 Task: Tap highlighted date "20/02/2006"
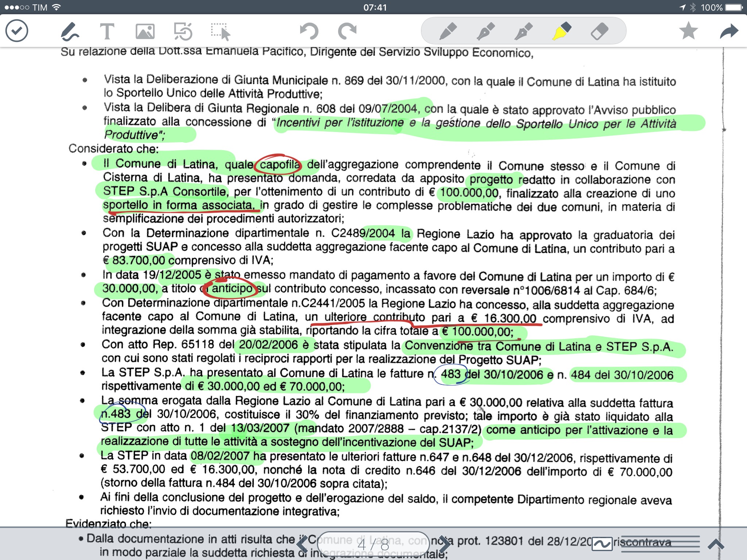coord(268,345)
